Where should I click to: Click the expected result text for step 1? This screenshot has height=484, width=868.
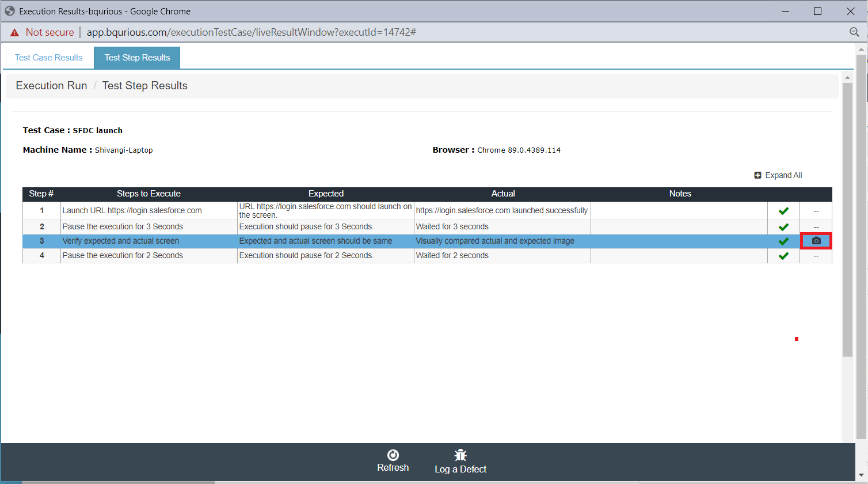(326, 210)
